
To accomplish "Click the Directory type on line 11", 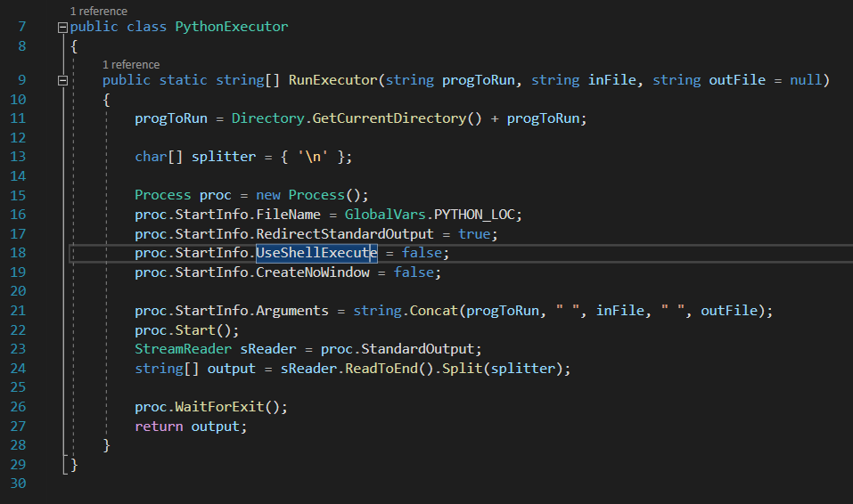I will 267,118.
